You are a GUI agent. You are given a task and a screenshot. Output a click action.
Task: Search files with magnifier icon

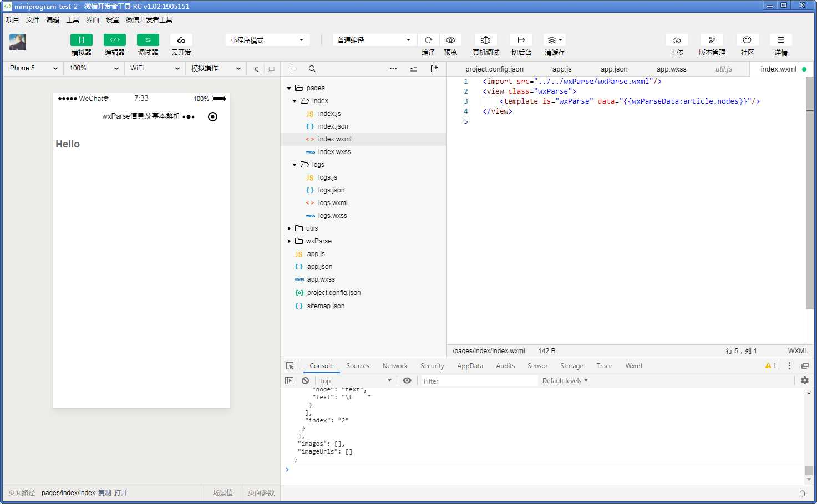click(x=312, y=69)
